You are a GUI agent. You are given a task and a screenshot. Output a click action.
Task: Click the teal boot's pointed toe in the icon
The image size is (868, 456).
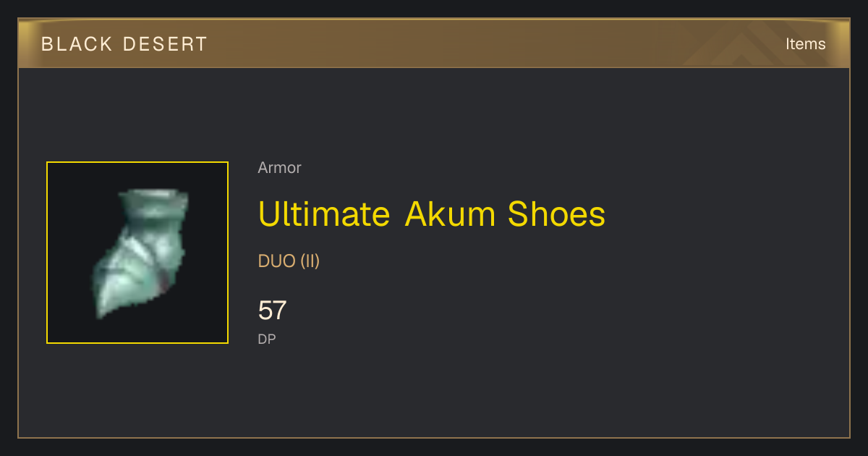coord(105,308)
